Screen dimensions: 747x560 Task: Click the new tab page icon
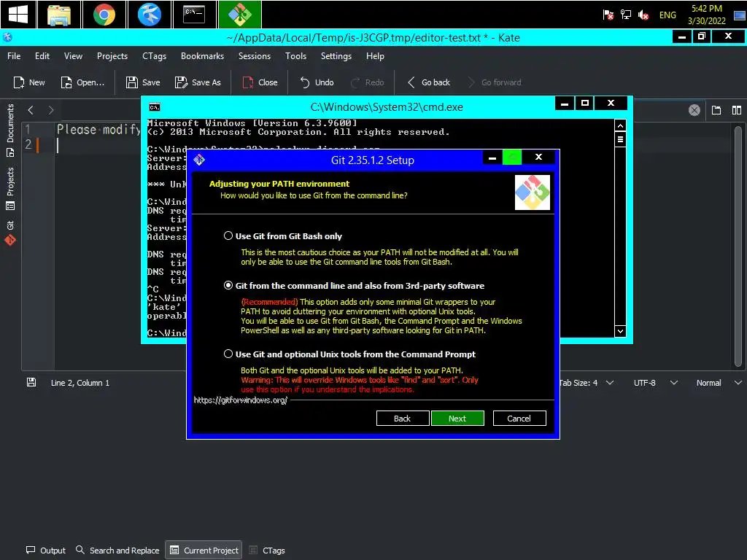[x=716, y=111]
